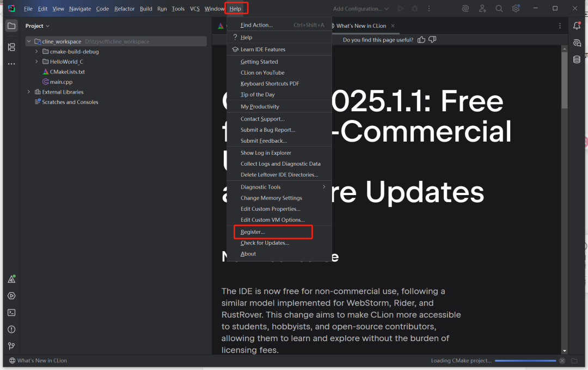Open Search Everywhere magnifier icon
Viewport: 588px width, 370px height.
499,8
